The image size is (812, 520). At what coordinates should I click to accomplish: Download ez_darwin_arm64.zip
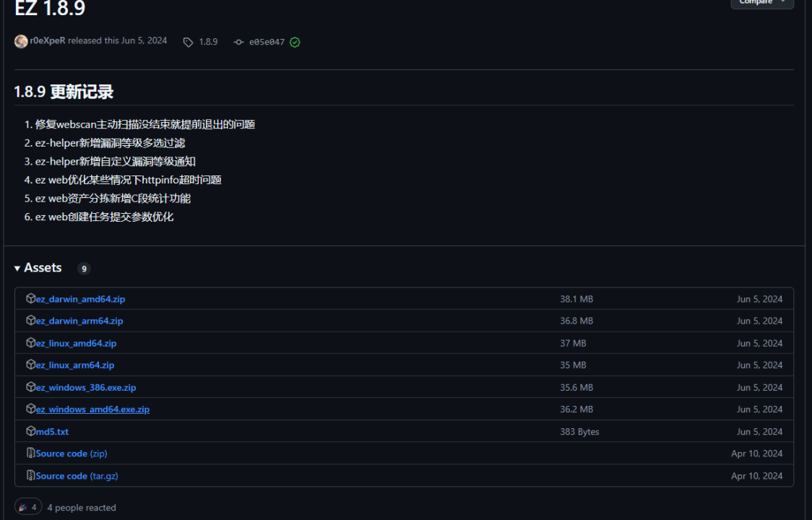tap(79, 321)
